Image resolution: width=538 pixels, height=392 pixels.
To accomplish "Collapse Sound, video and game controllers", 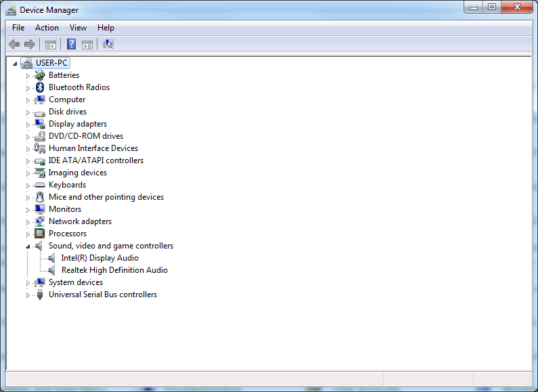I will 28,246.
